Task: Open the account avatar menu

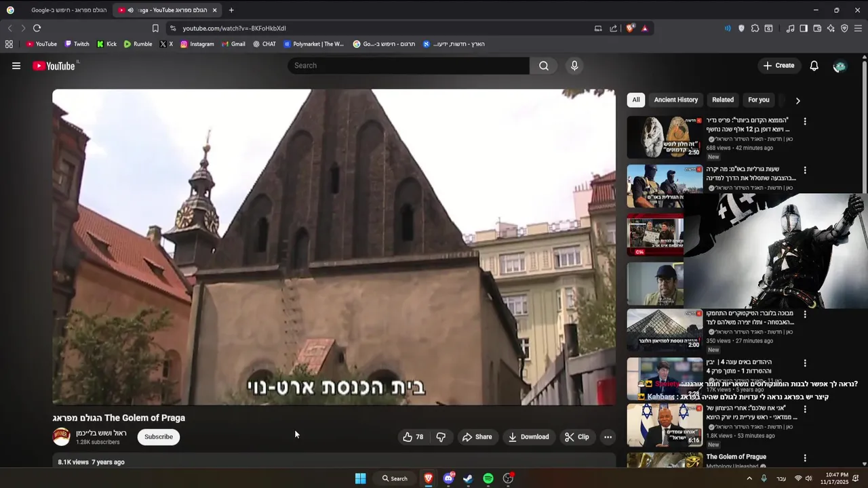Action: pyautogui.click(x=840, y=66)
